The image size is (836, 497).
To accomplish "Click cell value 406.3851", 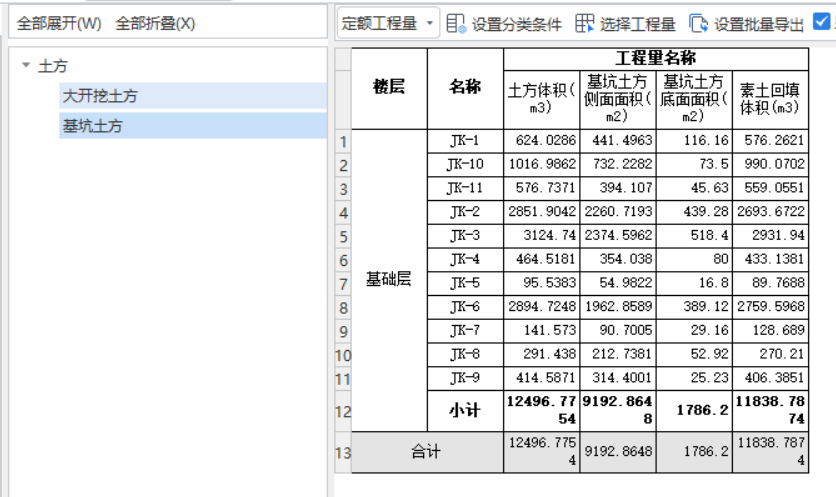I will coord(770,378).
